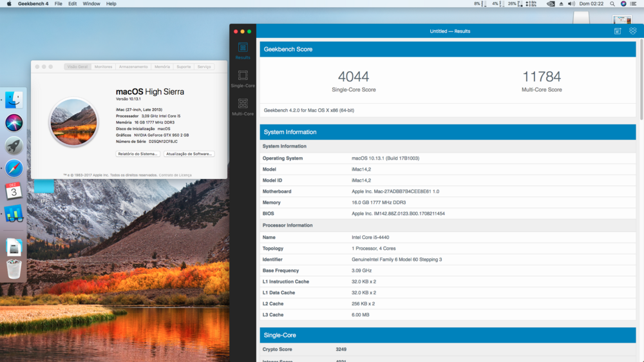Open the Contrato de Licença link
Screen dimensions: 644x362
click(x=175, y=175)
